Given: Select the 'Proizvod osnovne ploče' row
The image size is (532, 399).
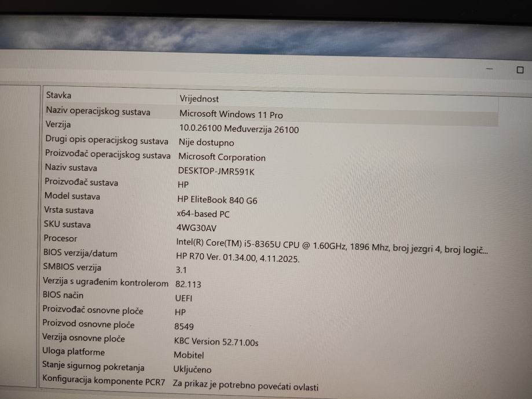Looking at the screenshot, I should 88,324.
